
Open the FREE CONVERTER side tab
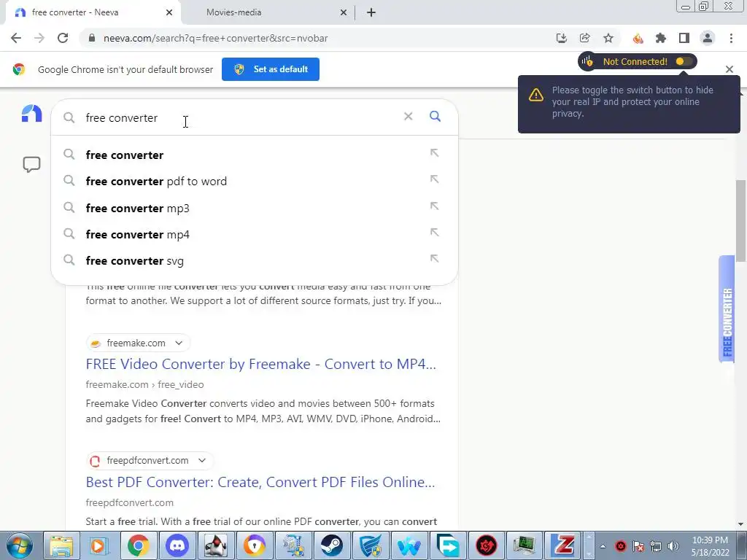(x=727, y=309)
